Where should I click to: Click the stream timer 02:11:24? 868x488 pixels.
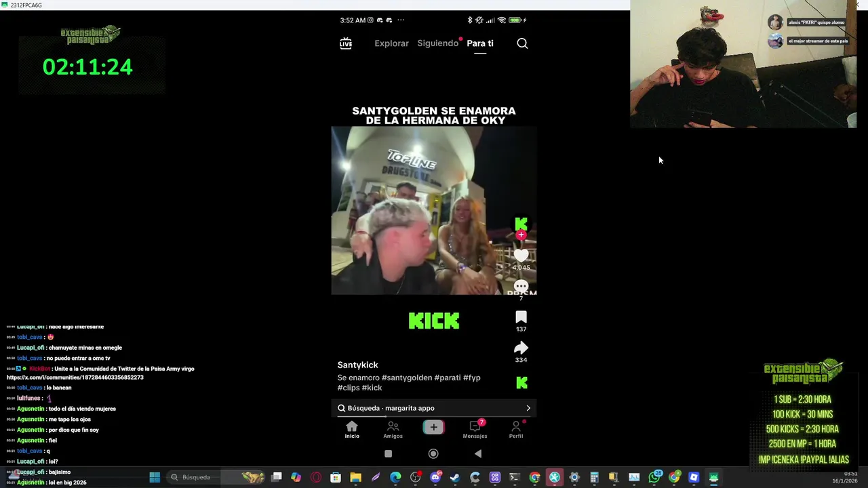coord(87,66)
